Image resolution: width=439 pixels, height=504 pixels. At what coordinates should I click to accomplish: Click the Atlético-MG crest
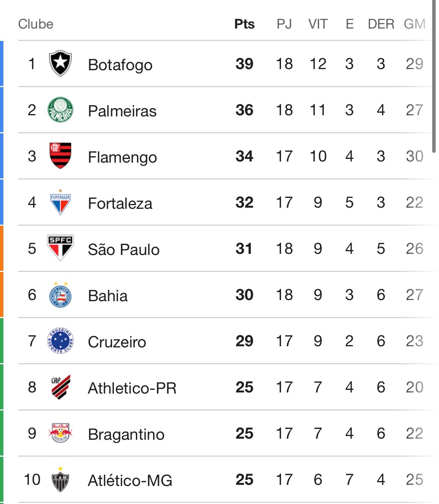click(60, 479)
